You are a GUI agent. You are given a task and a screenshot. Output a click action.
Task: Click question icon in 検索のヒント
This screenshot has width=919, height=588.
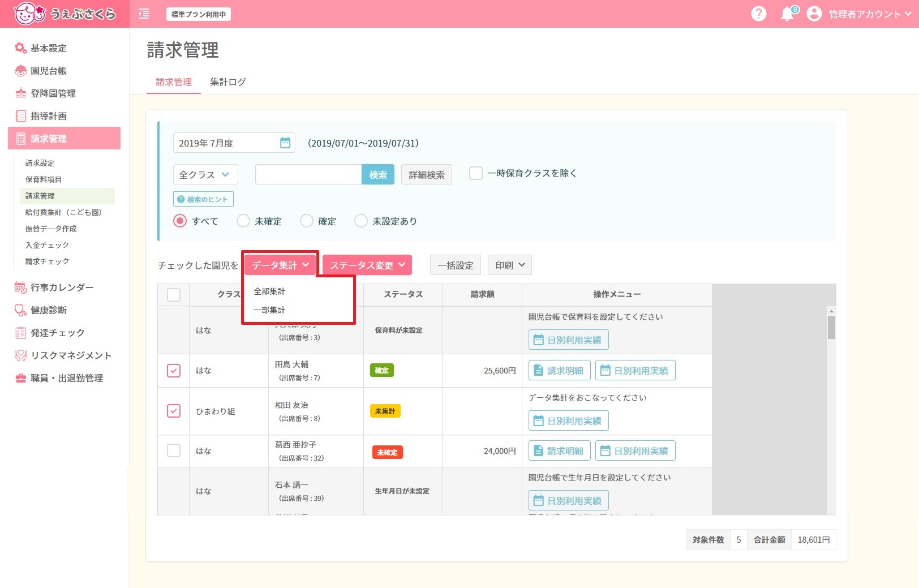(181, 199)
